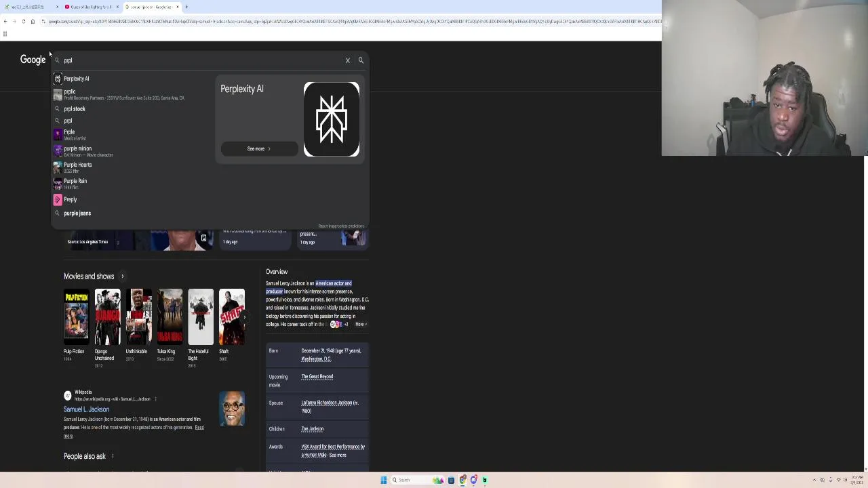Expand 'Movies and shows' arrow

(123, 277)
